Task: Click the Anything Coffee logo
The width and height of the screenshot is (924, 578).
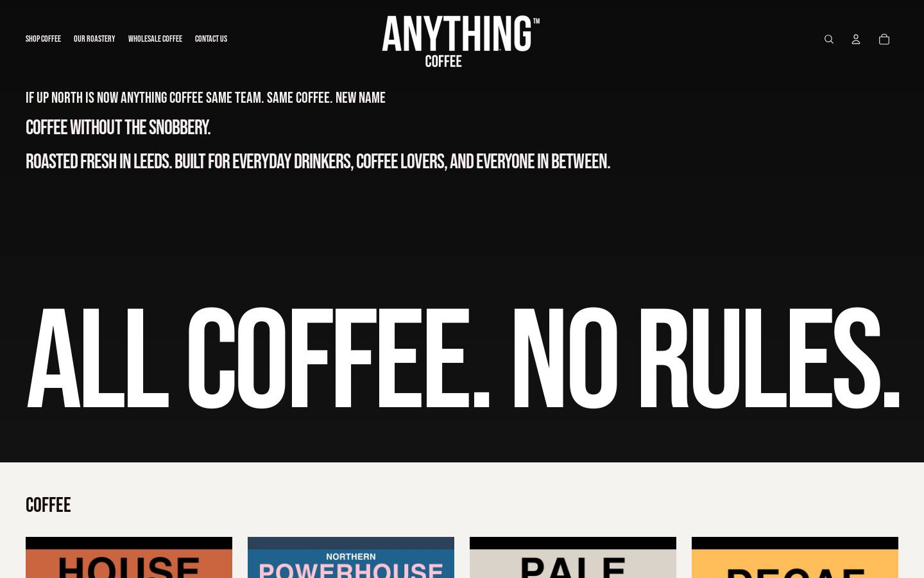Action: click(x=461, y=41)
